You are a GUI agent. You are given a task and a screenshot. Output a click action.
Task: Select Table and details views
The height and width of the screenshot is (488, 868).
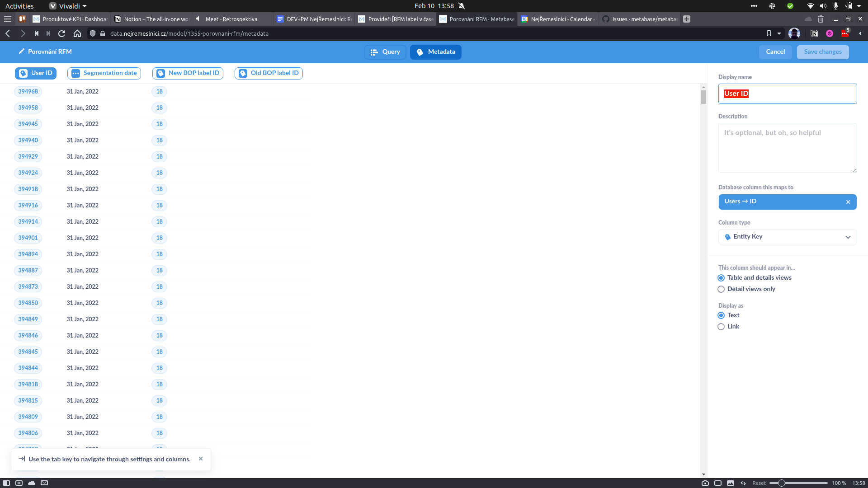[x=721, y=278]
